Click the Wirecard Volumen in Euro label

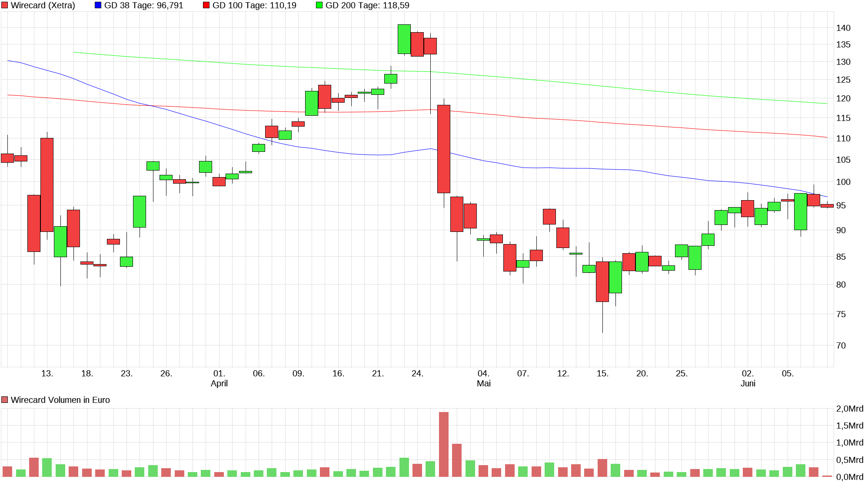[x=60, y=400]
